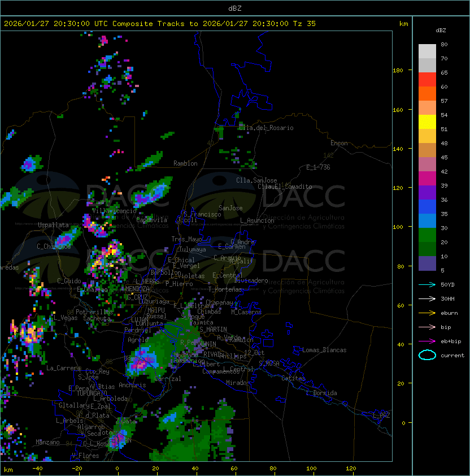Click the 'Manzano' map label
The height and width of the screenshot is (476, 470).
point(47,442)
